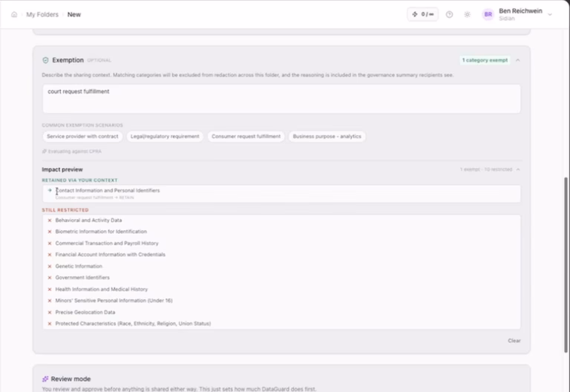Select the New breadcrumb item

(74, 15)
